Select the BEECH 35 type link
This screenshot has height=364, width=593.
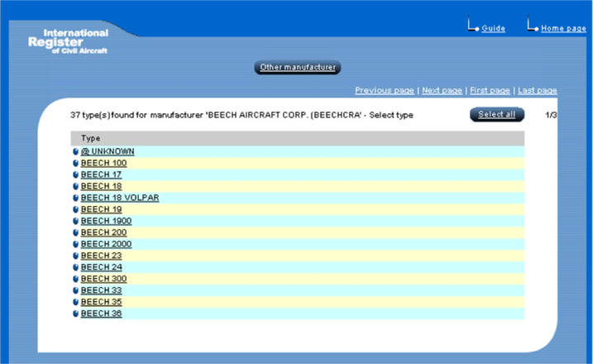[x=101, y=302]
